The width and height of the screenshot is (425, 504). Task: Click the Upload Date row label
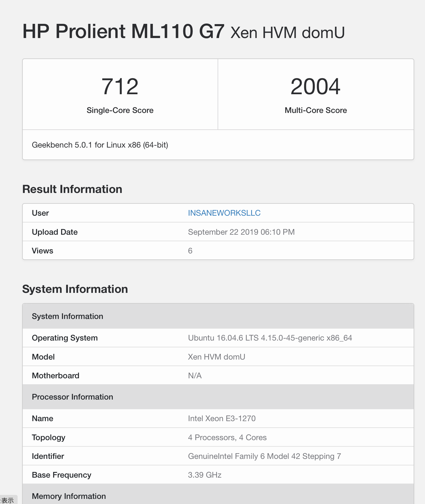point(55,232)
